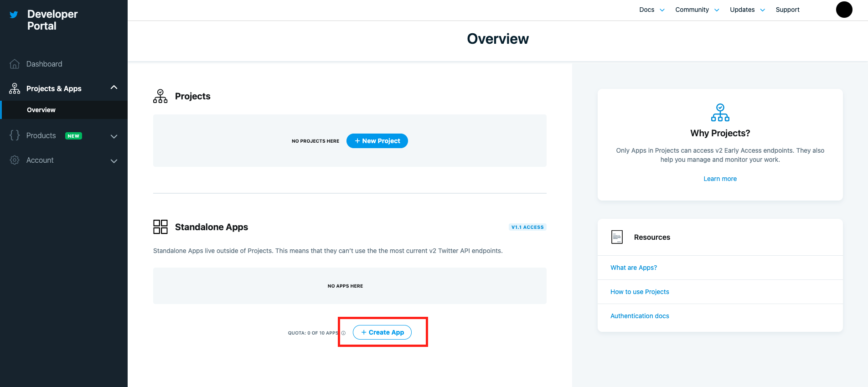This screenshot has height=387, width=868.
Task: Expand the Products menu chevron
Action: (114, 136)
